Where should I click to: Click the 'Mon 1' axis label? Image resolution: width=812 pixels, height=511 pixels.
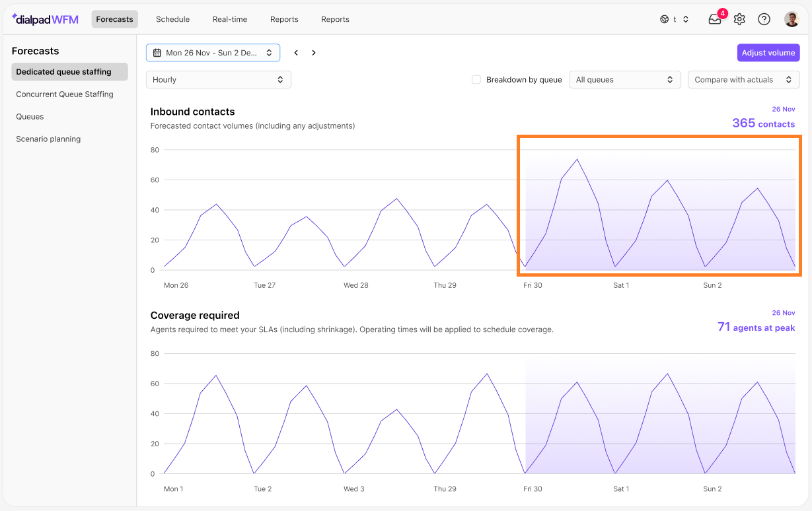click(174, 489)
